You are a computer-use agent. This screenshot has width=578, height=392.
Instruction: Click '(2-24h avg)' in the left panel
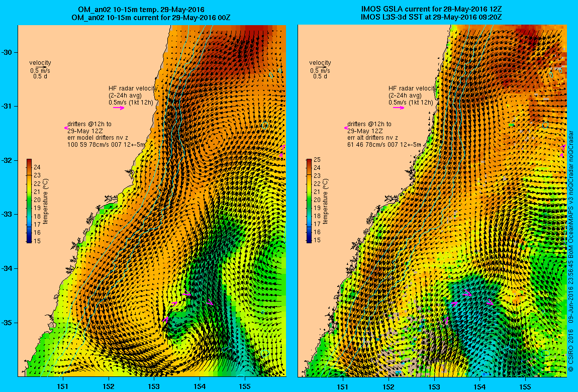125,95
